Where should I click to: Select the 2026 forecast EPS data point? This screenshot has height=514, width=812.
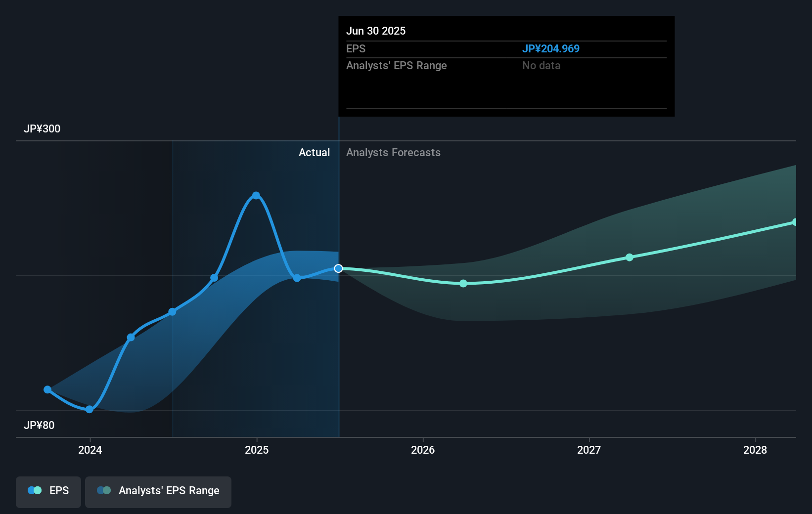463,283
